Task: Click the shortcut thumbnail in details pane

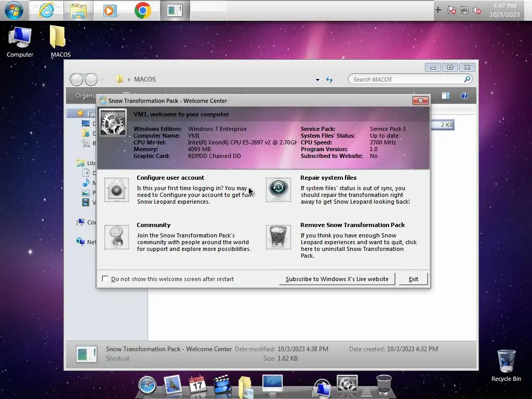Action: pyautogui.click(x=86, y=353)
